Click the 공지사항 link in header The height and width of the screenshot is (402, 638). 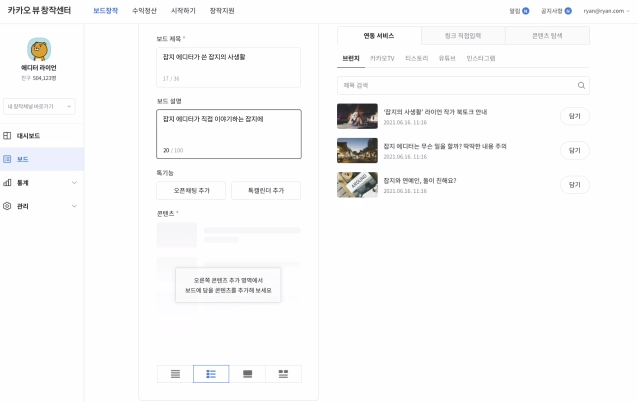(x=552, y=11)
